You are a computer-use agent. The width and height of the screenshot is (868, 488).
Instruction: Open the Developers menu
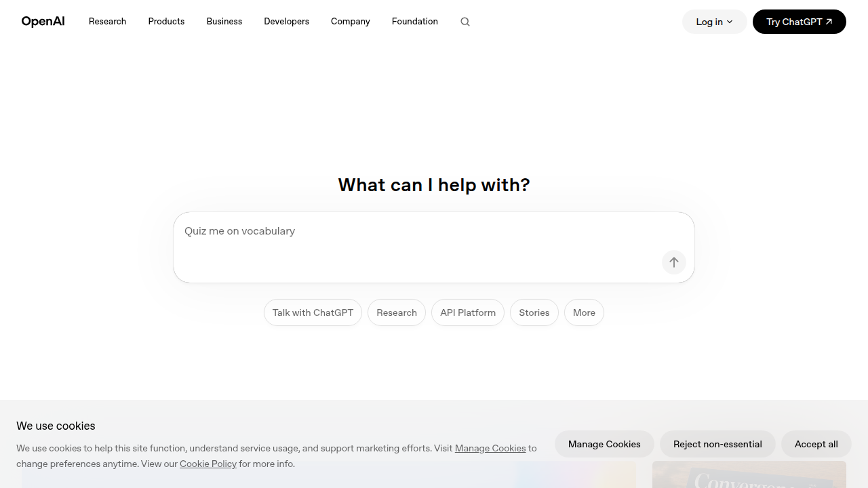(286, 22)
